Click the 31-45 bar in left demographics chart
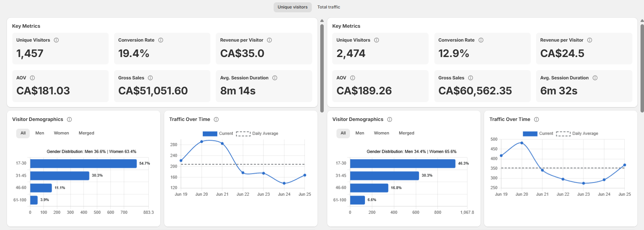The width and height of the screenshot is (644, 230). coord(60,176)
